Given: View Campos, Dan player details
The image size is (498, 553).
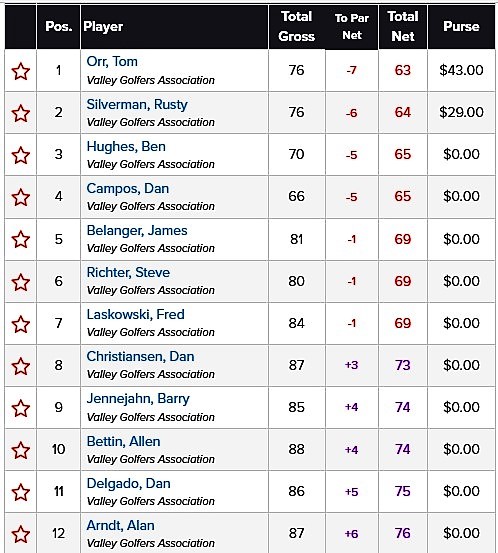Looking at the screenshot, I should [128, 188].
